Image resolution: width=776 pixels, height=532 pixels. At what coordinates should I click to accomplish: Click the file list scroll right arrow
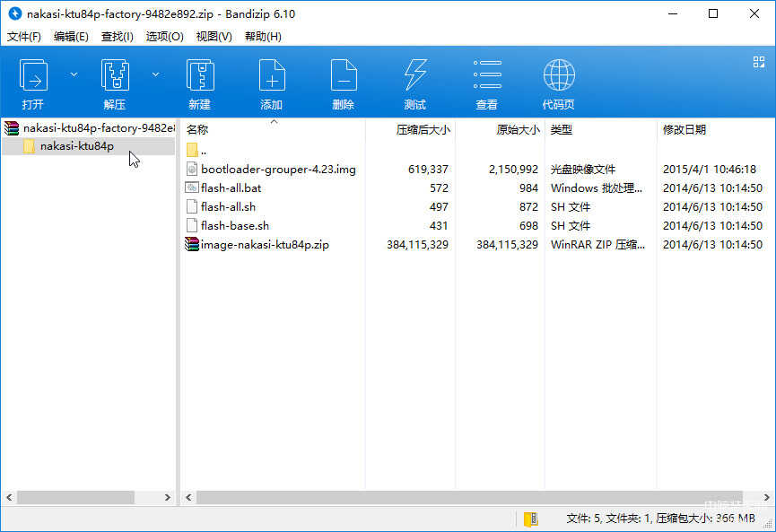(x=766, y=497)
